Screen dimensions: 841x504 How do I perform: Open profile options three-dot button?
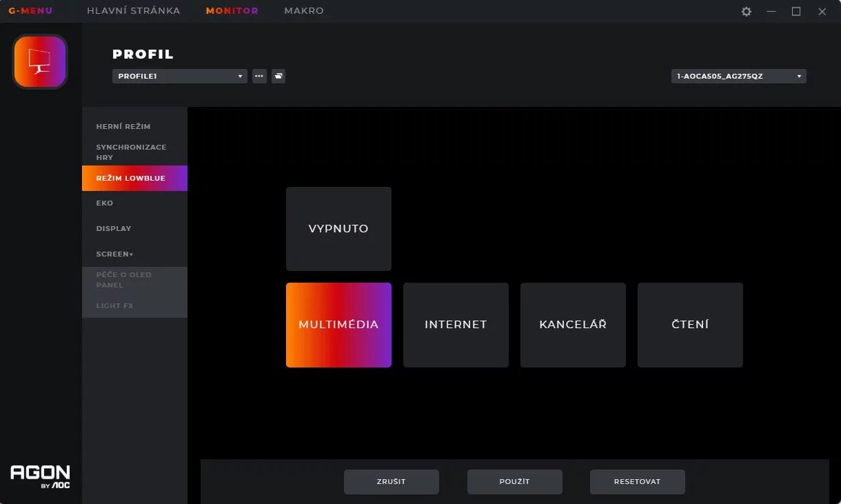tap(259, 76)
